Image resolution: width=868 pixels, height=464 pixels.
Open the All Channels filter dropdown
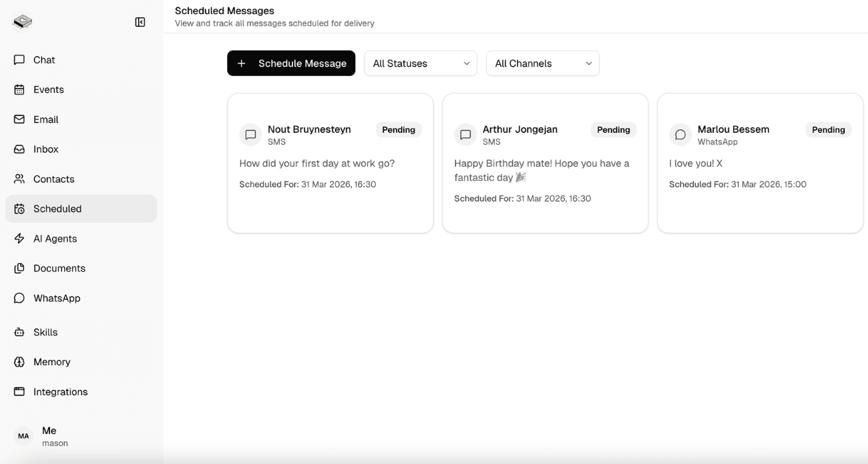pyautogui.click(x=542, y=63)
